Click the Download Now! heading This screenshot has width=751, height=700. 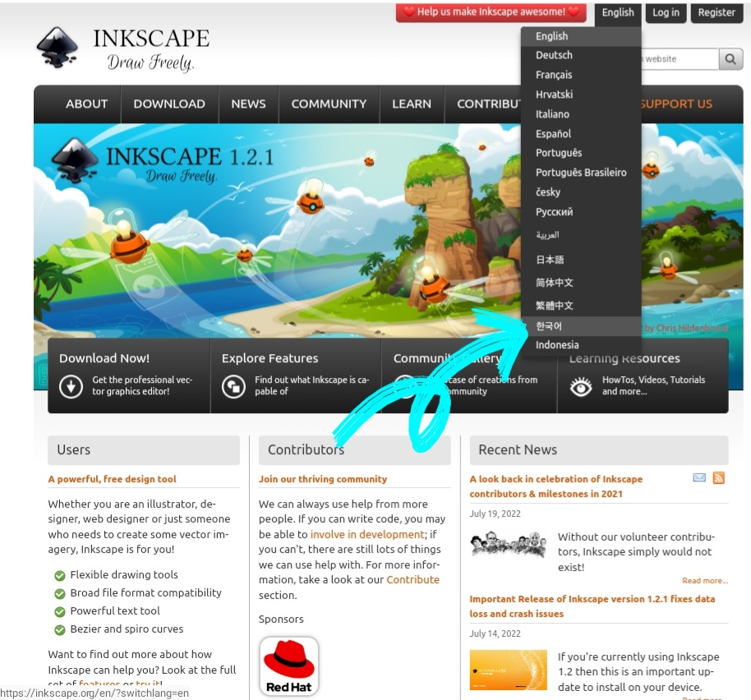tap(104, 358)
